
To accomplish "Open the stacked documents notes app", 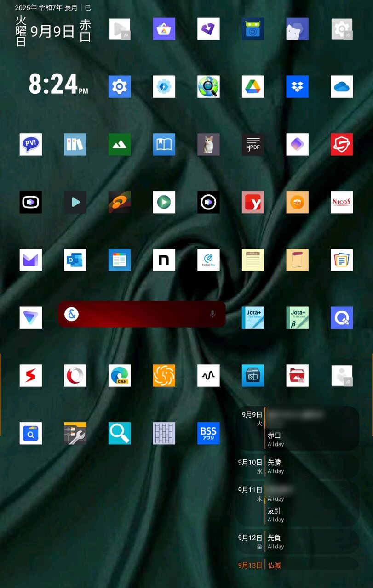I will click(342, 260).
